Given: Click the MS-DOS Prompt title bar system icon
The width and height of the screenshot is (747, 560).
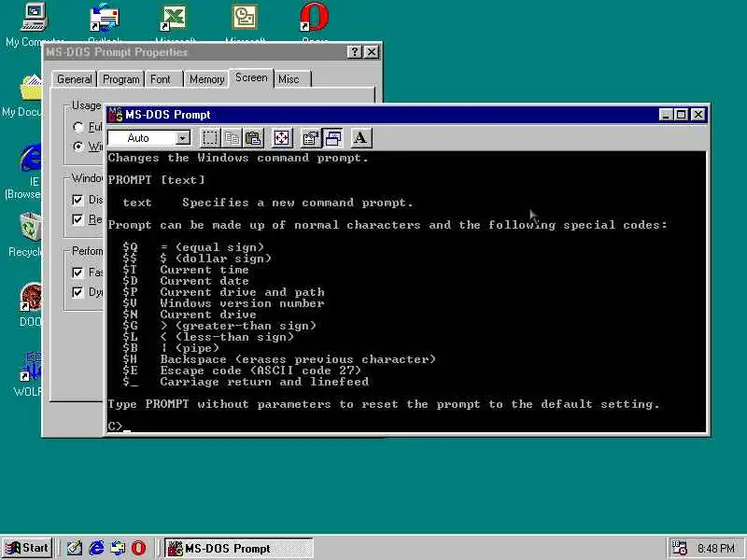Looking at the screenshot, I should [115, 115].
